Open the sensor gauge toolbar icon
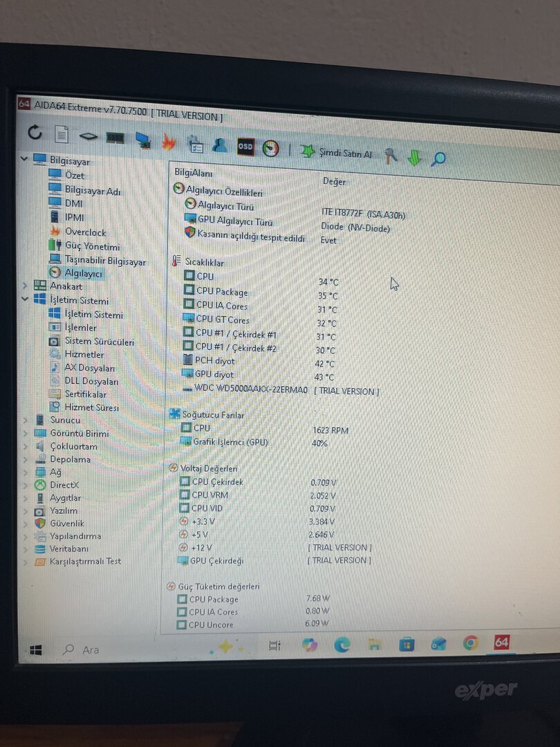 click(x=270, y=148)
